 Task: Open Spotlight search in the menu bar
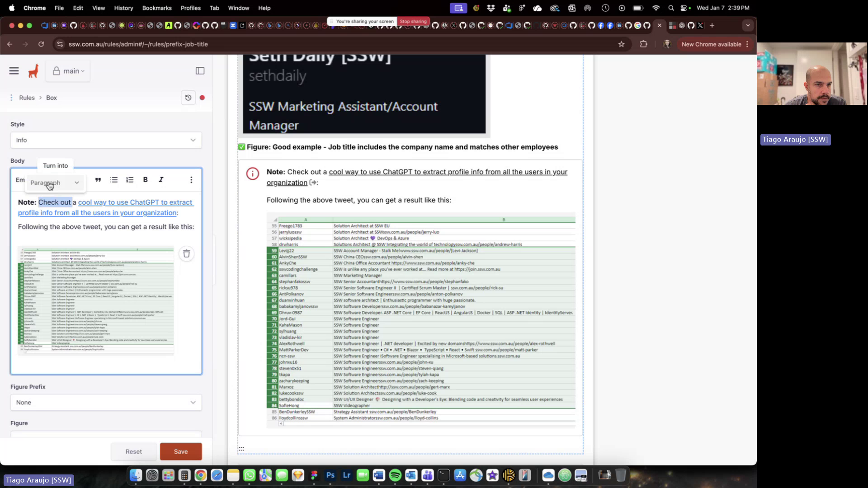point(671,8)
